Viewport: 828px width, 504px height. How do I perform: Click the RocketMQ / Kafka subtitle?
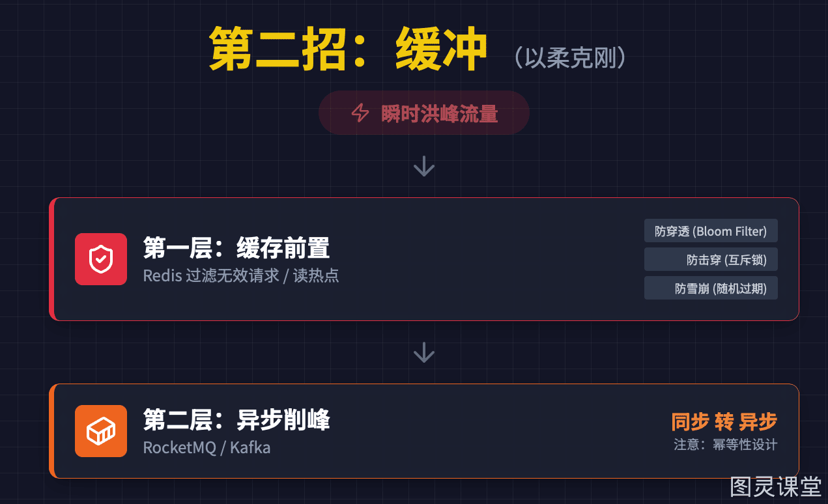(x=207, y=448)
